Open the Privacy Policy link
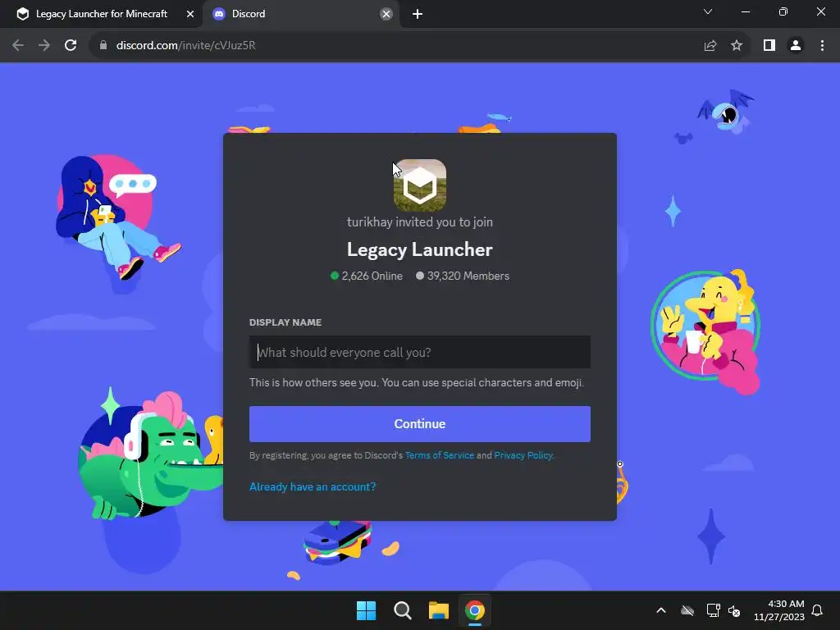840x630 pixels. tap(523, 455)
